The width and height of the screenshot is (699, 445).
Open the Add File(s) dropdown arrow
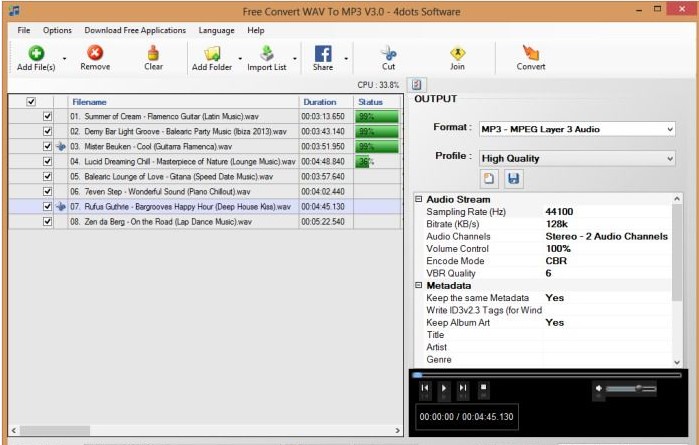point(64,58)
